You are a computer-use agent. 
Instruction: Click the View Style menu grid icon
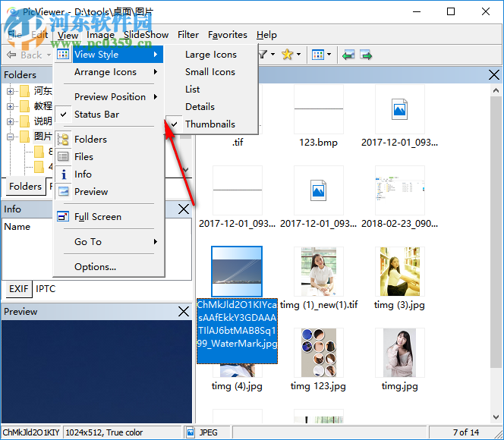click(x=63, y=55)
